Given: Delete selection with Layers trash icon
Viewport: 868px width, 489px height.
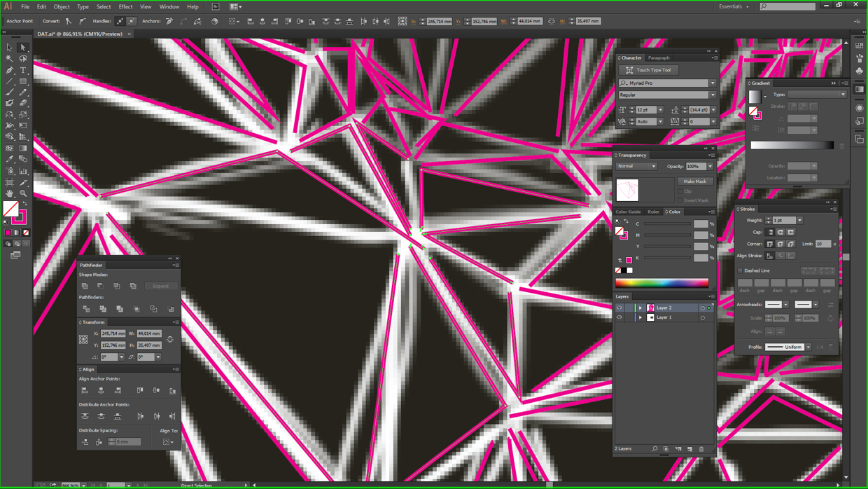Looking at the screenshot, I should [701, 449].
